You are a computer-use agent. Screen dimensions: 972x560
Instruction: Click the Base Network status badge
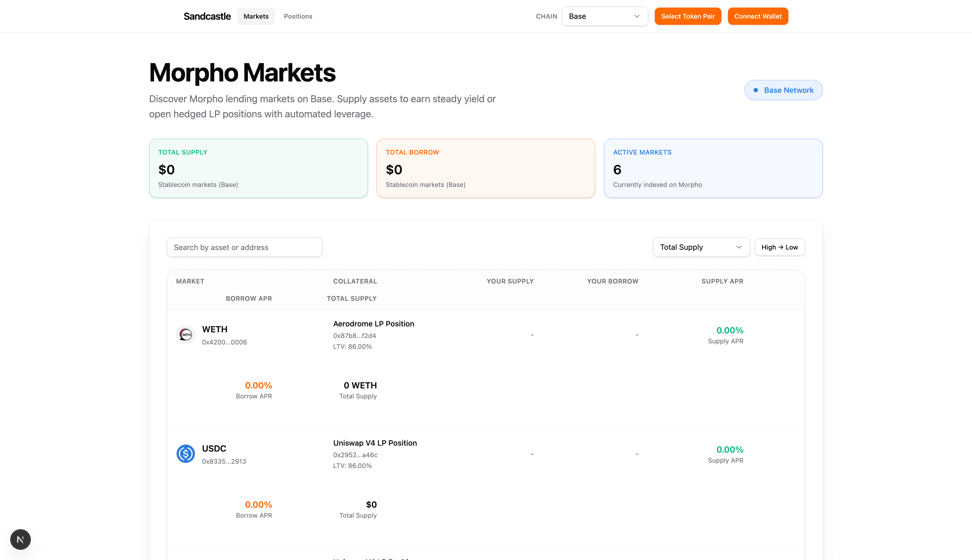(783, 90)
